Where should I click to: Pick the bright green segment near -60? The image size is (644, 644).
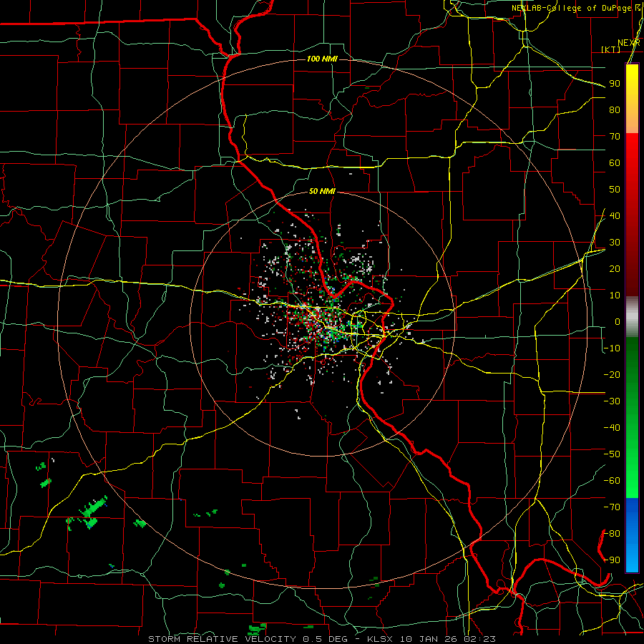point(632,484)
